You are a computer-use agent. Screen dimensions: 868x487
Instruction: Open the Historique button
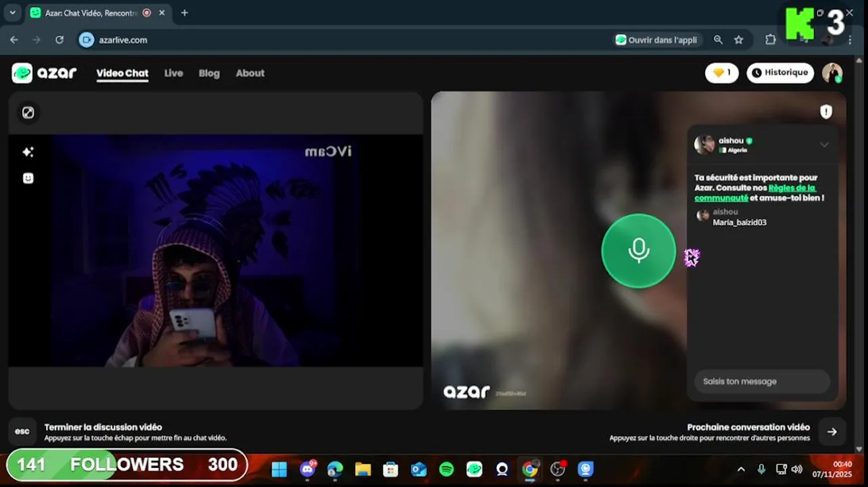(780, 72)
